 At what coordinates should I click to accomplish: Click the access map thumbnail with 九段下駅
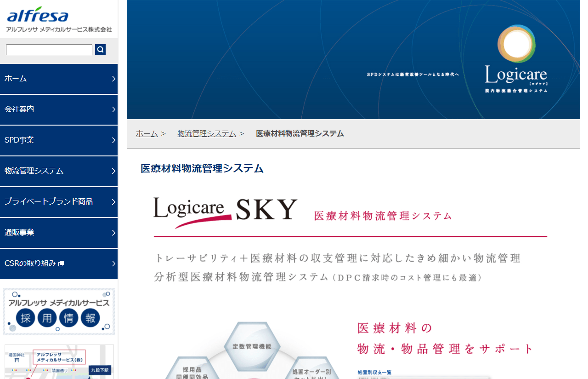[59, 362]
